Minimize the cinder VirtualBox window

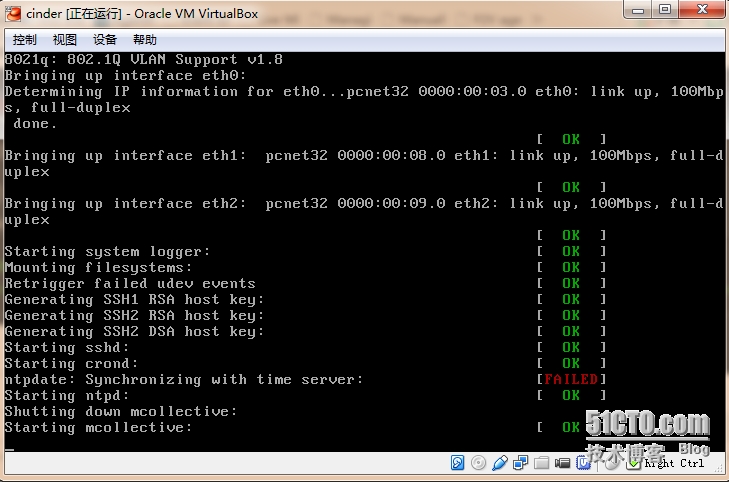tap(638, 10)
